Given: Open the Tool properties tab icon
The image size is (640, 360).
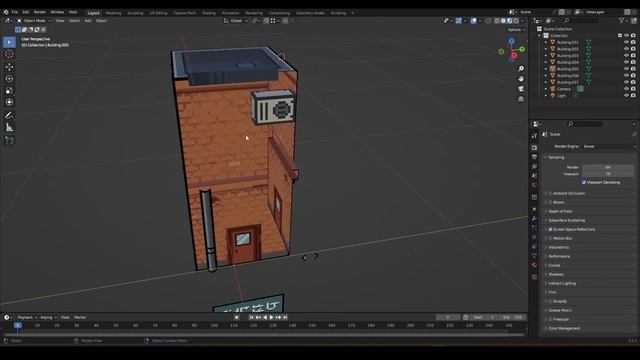Looking at the screenshot, I should tap(534, 136).
